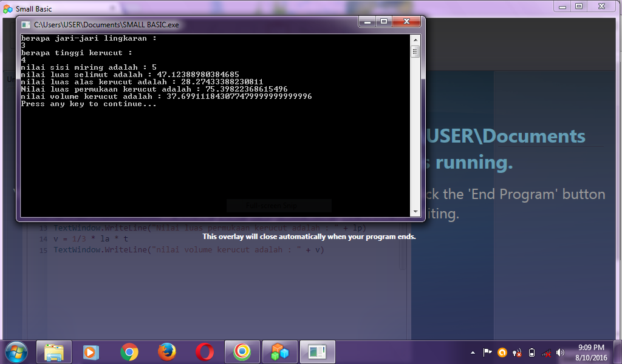Click the 'Nilai luas permukaan kerucut' console line
The width and height of the screenshot is (622, 364).
pyautogui.click(x=154, y=89)
